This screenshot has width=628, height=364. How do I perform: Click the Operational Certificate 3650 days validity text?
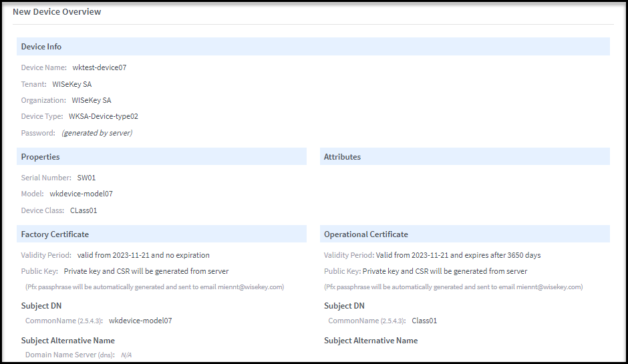click(458, 255)
